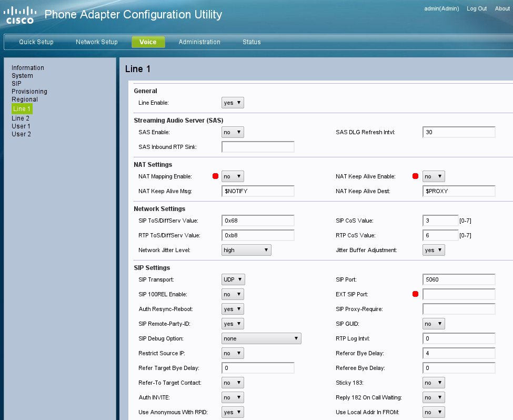This screenshot has height=420, width=513.
Task: Go to the Status tab
Action: click(x=252, y=42)
